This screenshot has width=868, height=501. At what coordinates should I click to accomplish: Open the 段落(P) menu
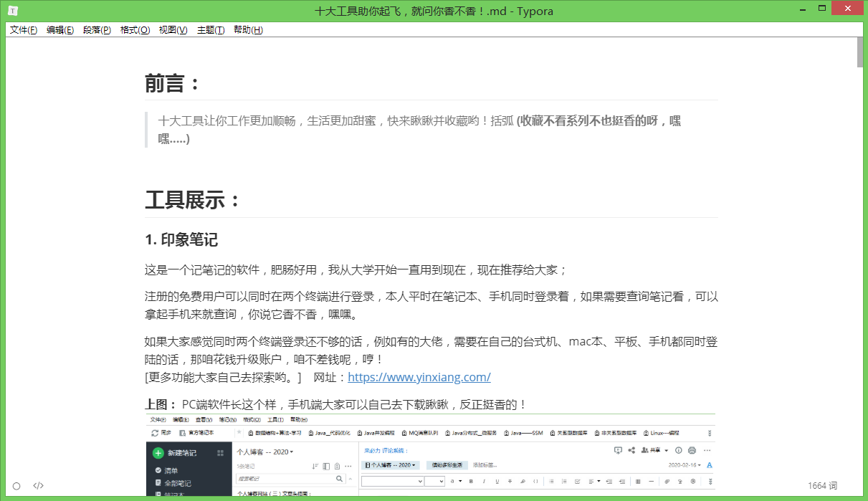click(97, 30)
